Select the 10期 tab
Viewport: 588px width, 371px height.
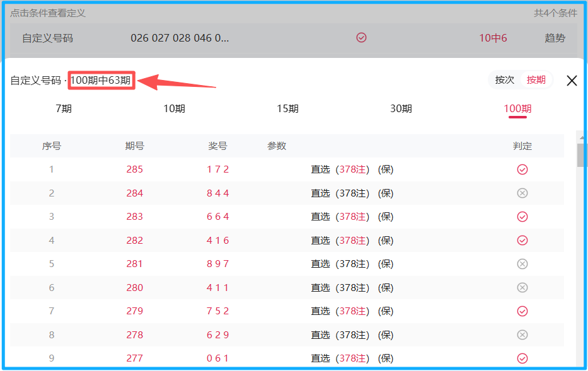175,108
